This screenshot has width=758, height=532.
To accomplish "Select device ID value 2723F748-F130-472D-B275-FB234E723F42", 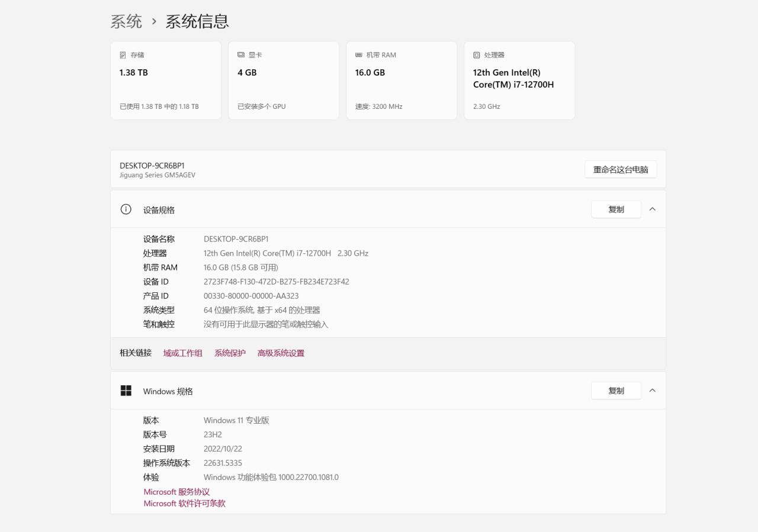I will click(277, 282).
